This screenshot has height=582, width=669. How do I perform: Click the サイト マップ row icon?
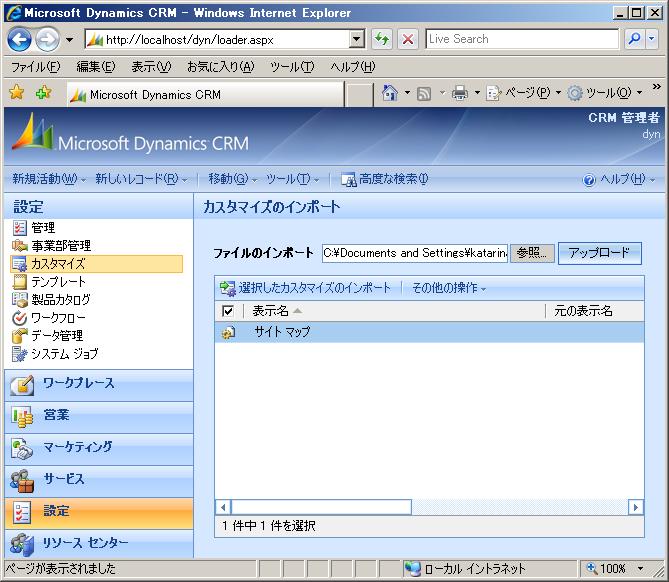[x=229, y=332]
